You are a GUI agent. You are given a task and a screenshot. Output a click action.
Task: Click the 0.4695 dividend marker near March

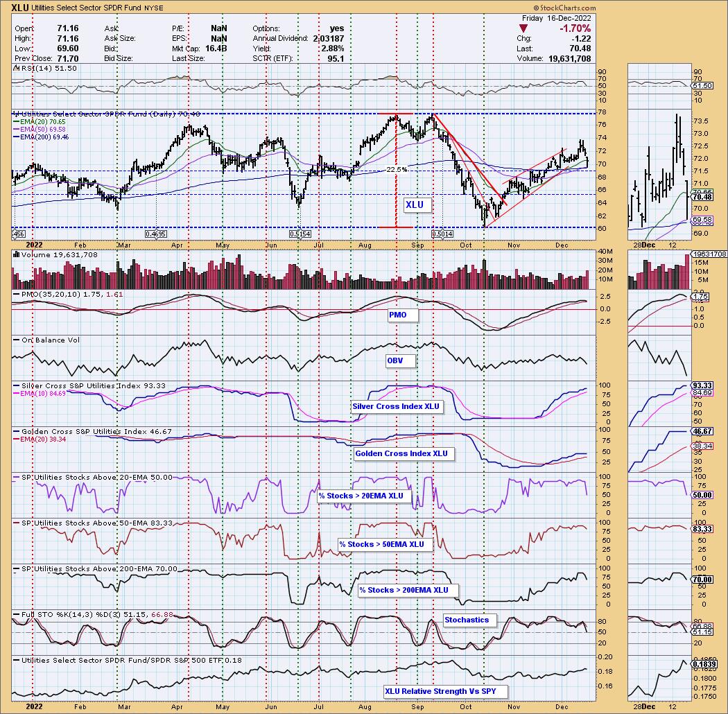[155, 234]
